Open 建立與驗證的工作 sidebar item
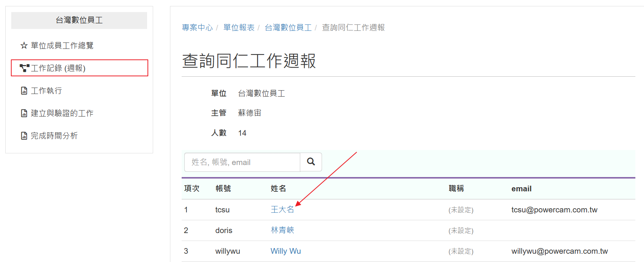 62,113
